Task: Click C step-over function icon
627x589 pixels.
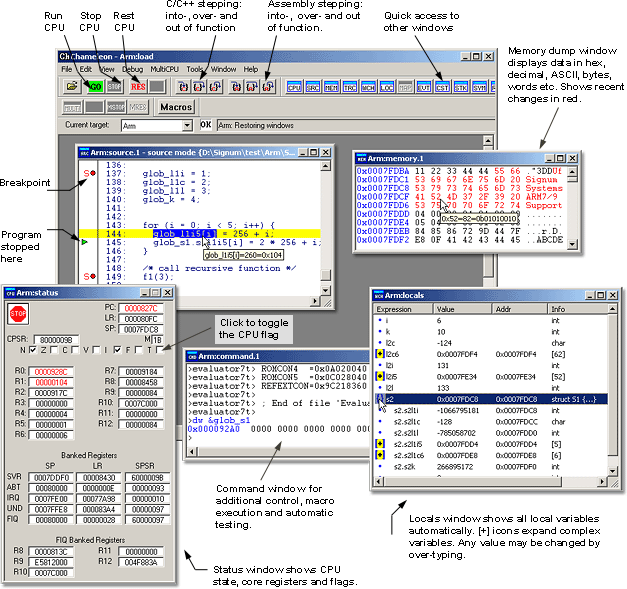Action: 199,86
